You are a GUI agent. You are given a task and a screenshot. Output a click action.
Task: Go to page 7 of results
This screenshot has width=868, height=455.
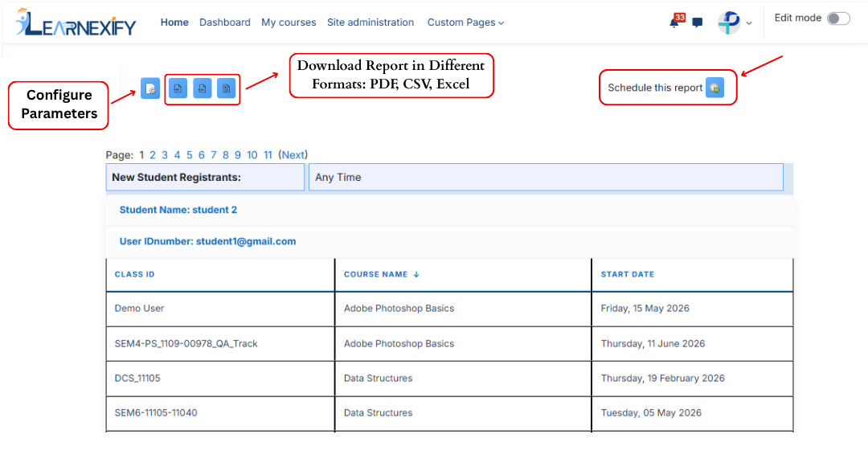click(214, 155)
